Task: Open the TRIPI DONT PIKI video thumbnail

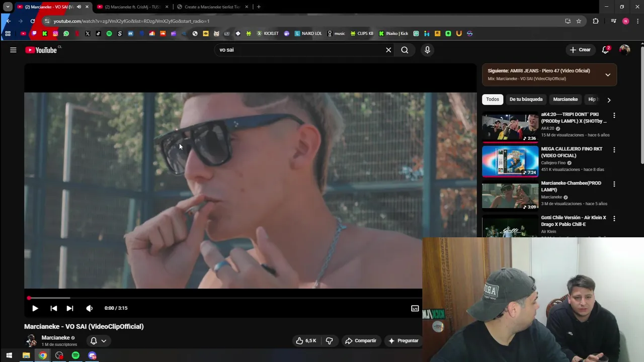Action: coord(510,127)
